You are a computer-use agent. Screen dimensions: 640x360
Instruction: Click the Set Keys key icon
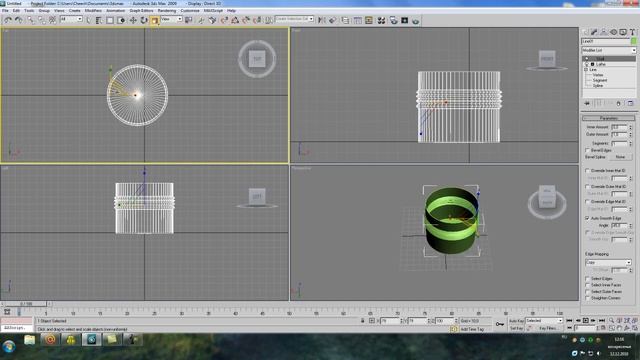tap(500, 324)
